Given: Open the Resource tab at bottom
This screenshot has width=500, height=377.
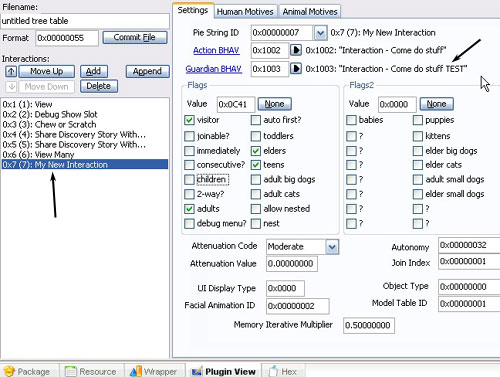Looking at the screenshot, I should click(x=91, y=371).
